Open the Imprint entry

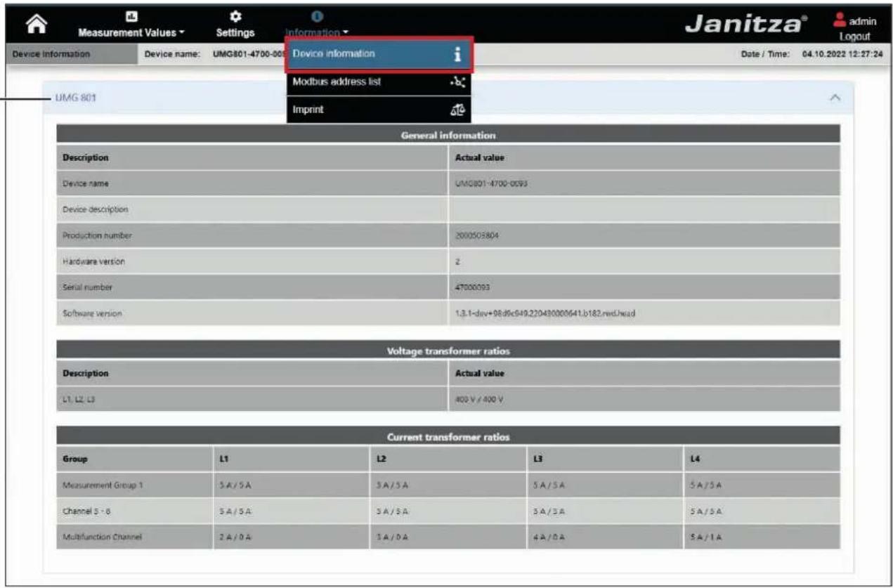pos(379,110)
